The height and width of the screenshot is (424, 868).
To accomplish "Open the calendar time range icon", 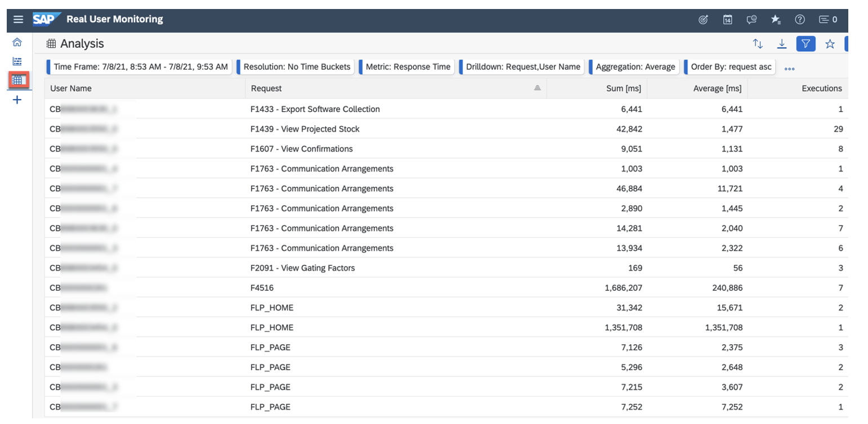I will (727, 20).
